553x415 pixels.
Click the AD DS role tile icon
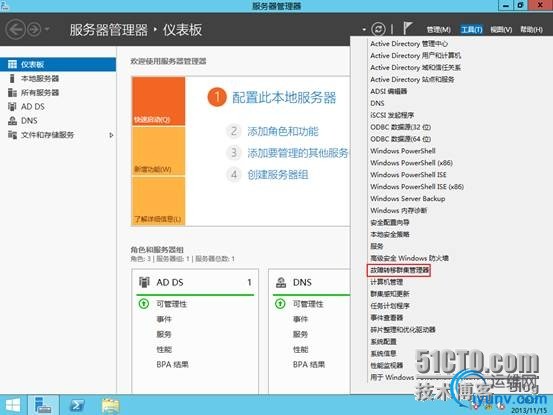[144, 282]
